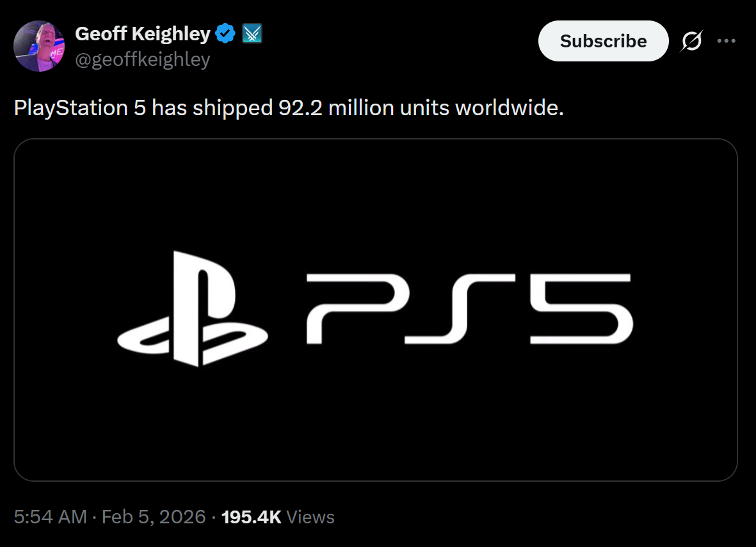
Task: Click the 195.4K view count number
Action: pos(251,517)
